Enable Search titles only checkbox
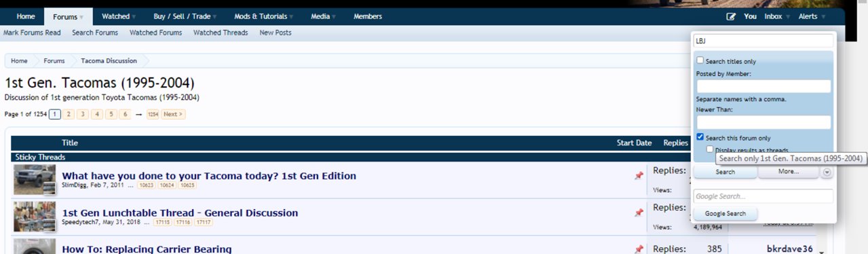The height and width of the screenshot is (254, 868). 701,60
